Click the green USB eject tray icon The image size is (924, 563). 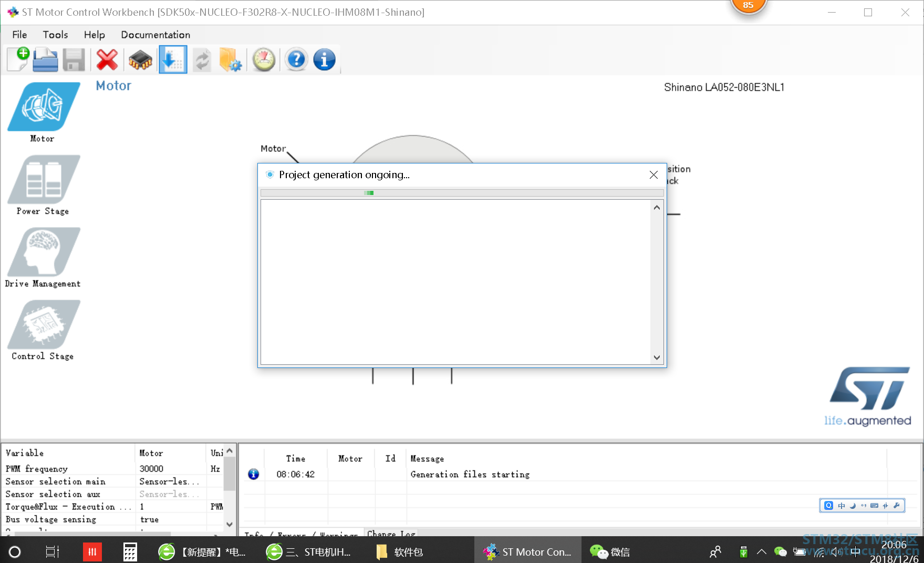(743, 551)
